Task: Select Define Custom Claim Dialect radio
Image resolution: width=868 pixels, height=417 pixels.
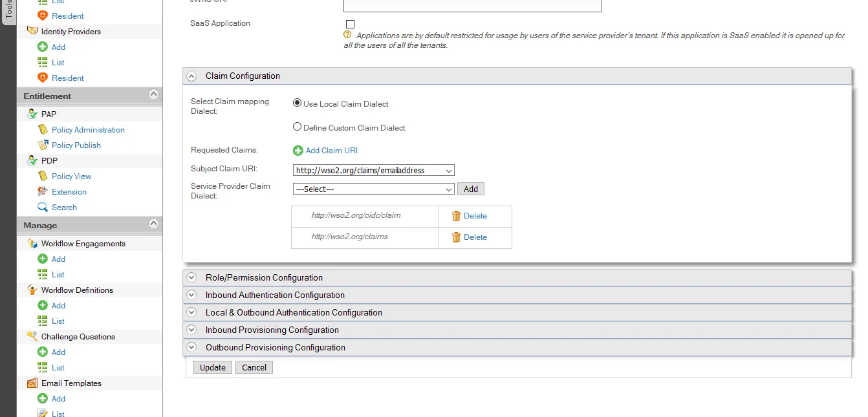Action: pyautogui.click(x=298, y=127)
